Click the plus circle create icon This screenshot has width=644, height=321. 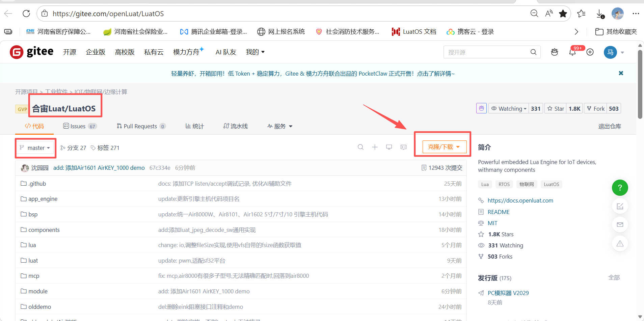590,52
